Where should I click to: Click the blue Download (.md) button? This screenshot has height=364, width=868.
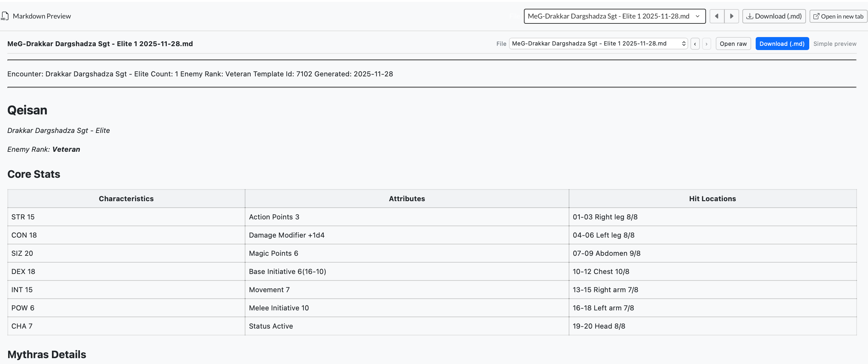point(782,44)
